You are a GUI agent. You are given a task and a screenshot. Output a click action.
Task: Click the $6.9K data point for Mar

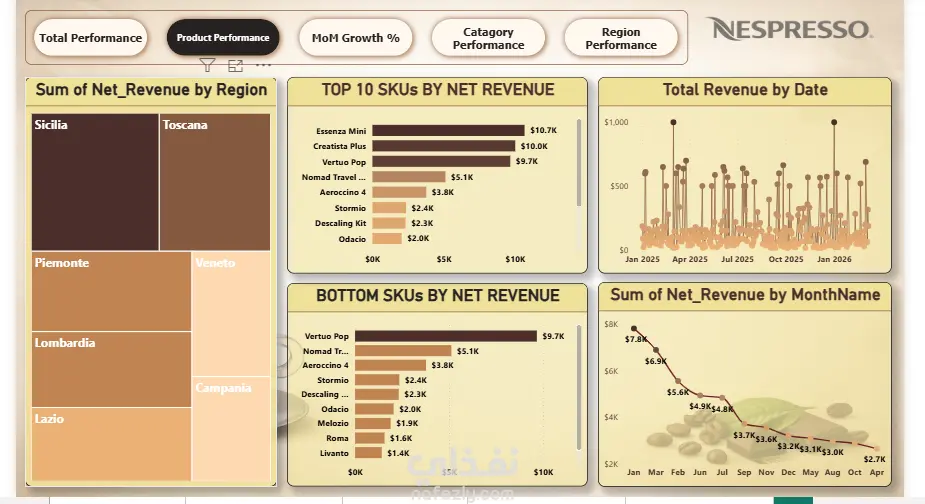click(656, 350)
